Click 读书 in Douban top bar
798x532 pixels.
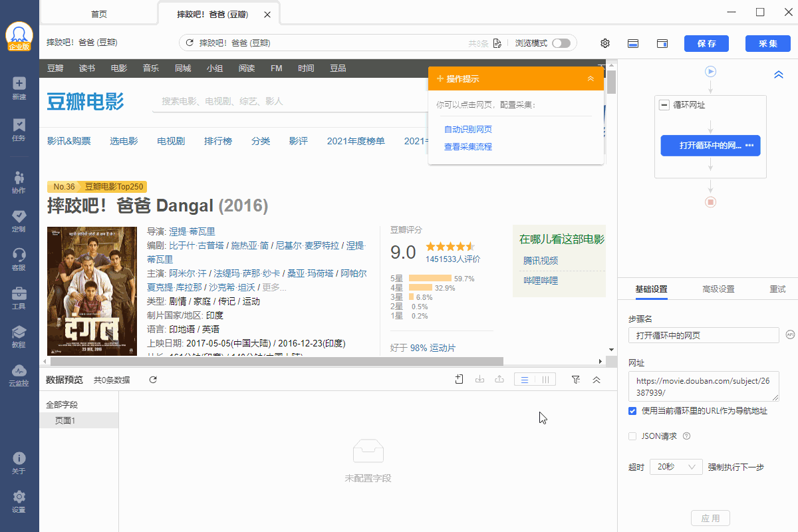[87, 68]
